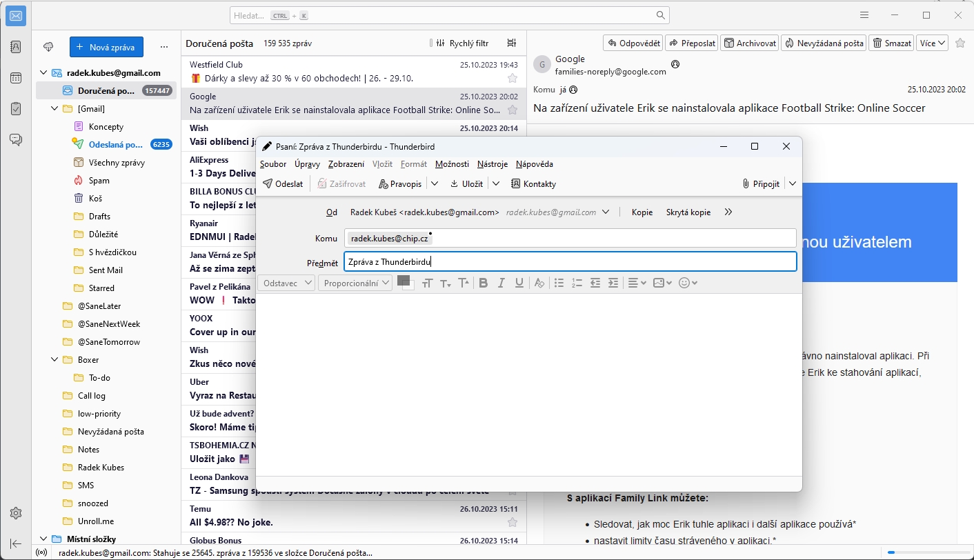
Task: Pick the text color swatch in compose toolbar
Action: [x=404, y=280]
